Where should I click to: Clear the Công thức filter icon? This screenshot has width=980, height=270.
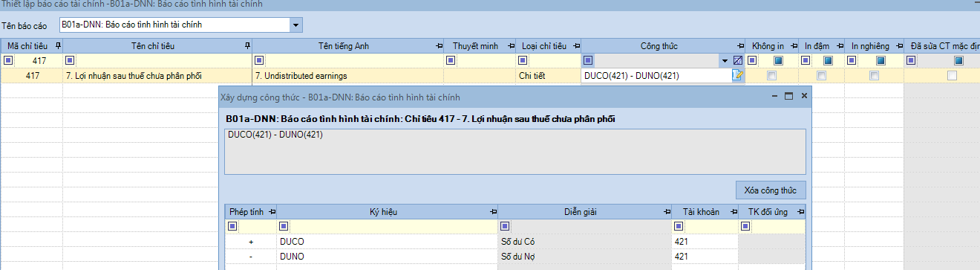tap(738, 60)
